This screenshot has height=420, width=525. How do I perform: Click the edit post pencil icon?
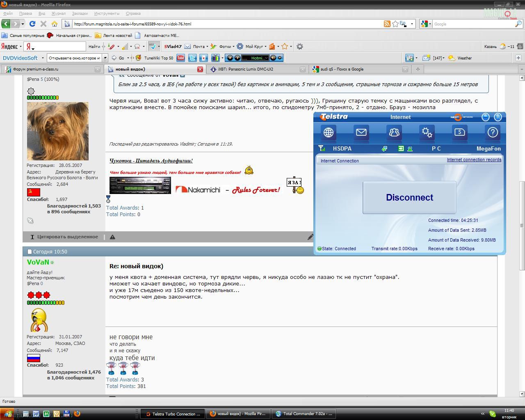coord(310,237)
